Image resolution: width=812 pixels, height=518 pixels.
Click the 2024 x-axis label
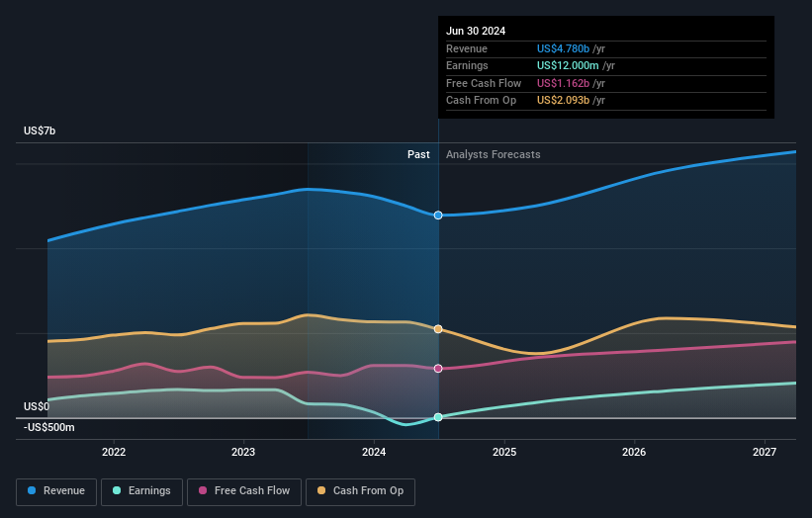tap(374, 452)
